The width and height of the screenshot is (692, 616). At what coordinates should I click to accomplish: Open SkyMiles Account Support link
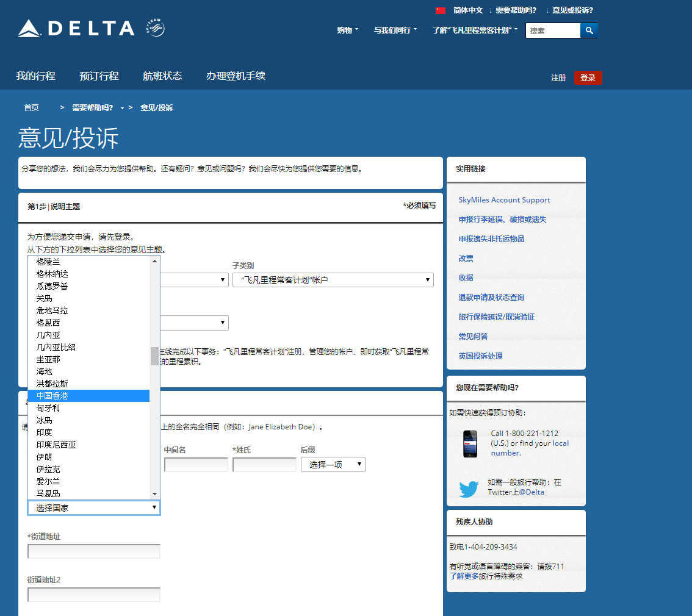pos(504,200)
